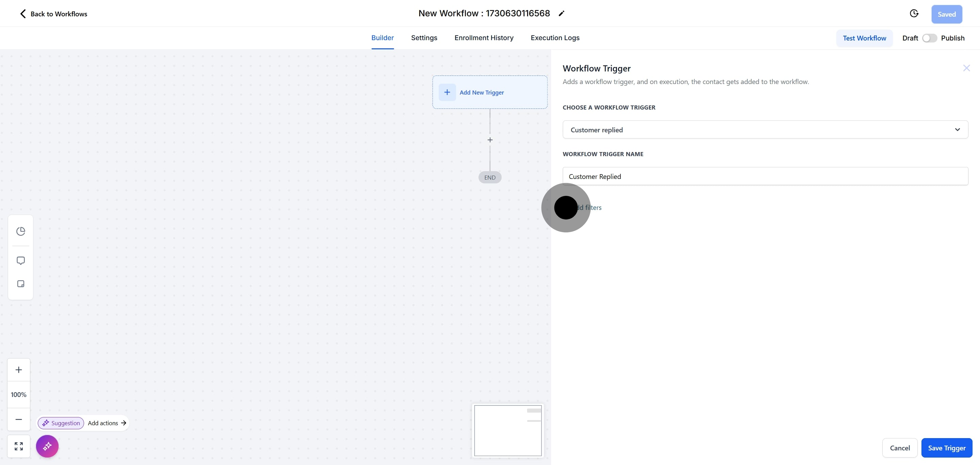
Task: Toggle the Draft/Publish switch
Action: (929, 38)
